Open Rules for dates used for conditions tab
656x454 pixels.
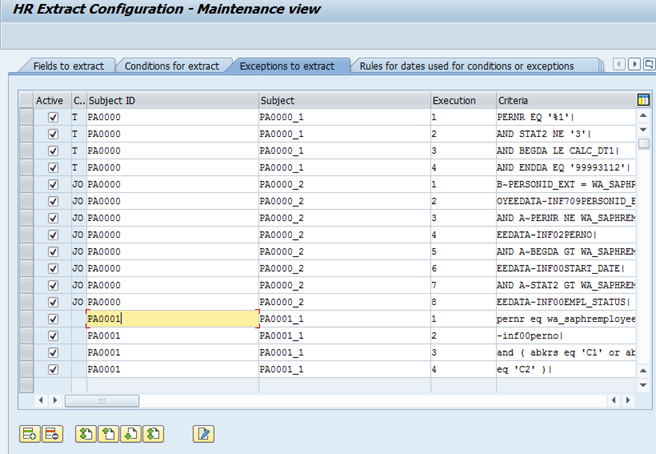point(466,66)
